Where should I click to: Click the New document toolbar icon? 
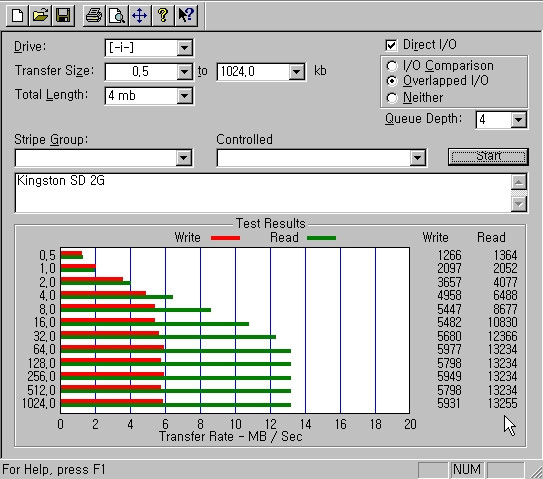click(17, 16)
